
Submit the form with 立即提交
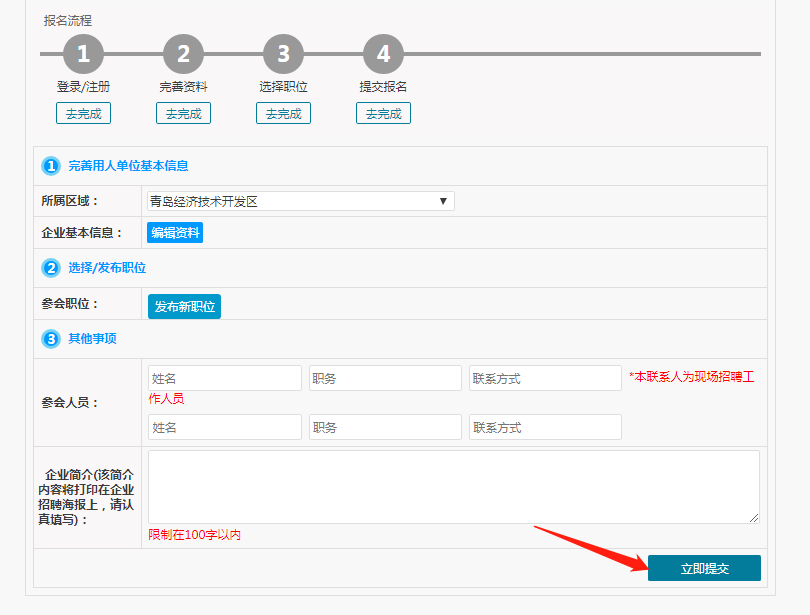(x=704, y=568)
